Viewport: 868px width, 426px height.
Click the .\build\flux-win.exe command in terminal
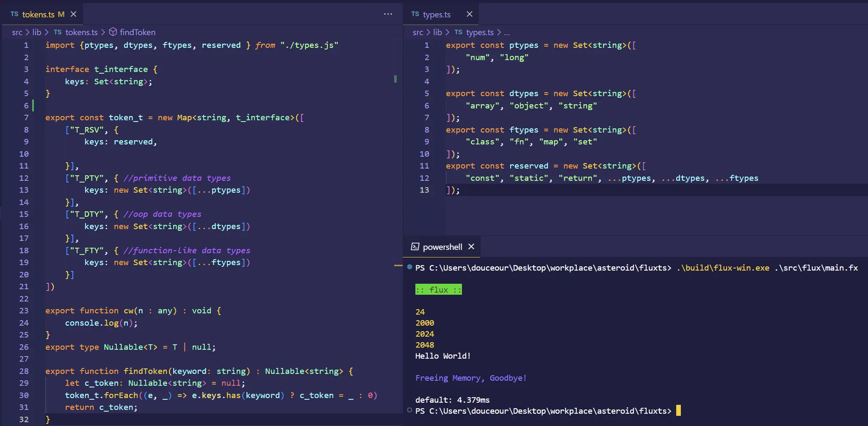point(723,268)
